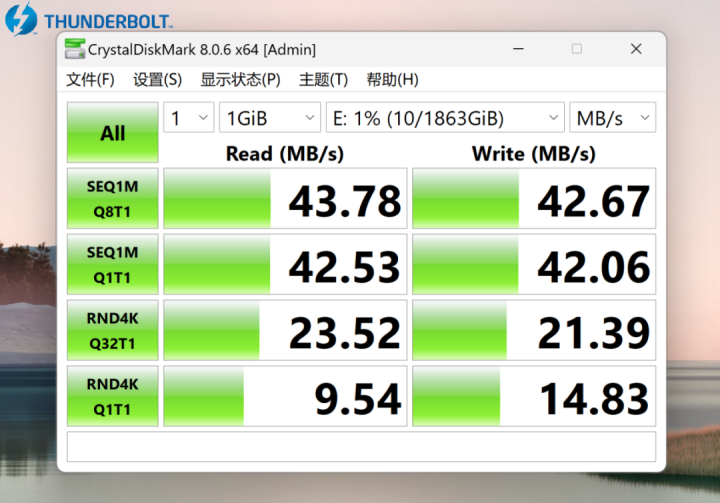
Task: Click the SEQ1M Q8T1 read value 43.78
Action: pos(285,198)
